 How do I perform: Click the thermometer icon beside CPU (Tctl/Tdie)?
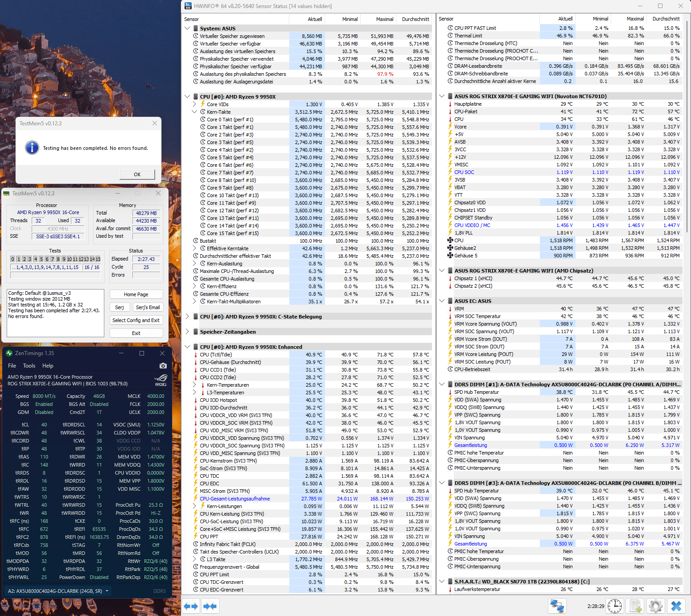pyautogui.click(x=196, y=355)
